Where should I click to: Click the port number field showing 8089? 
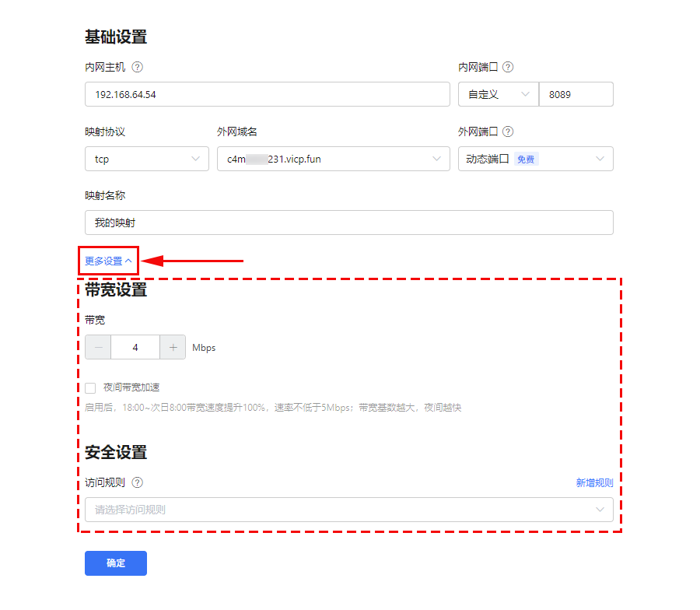pyautogui.click(x=576, y=94)
